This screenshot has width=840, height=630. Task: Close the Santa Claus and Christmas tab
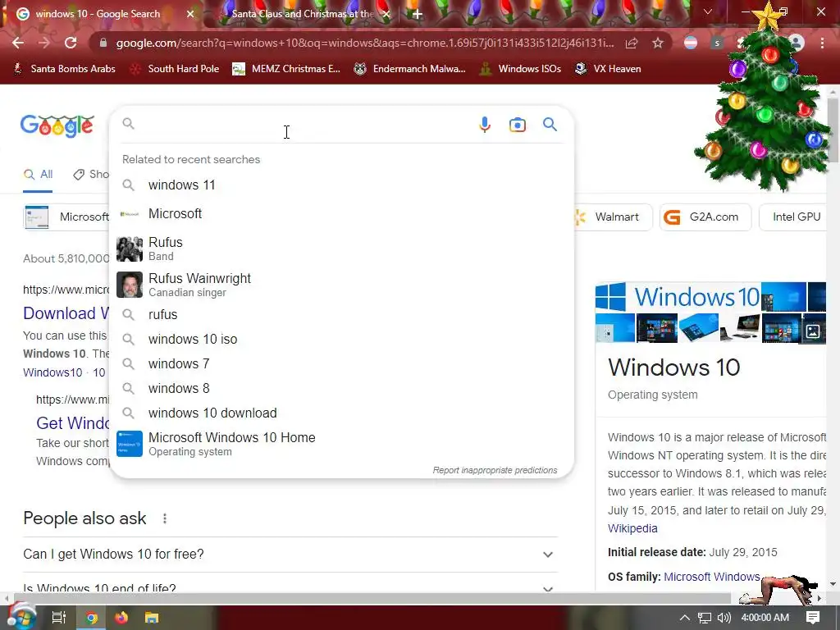point(386,14)
